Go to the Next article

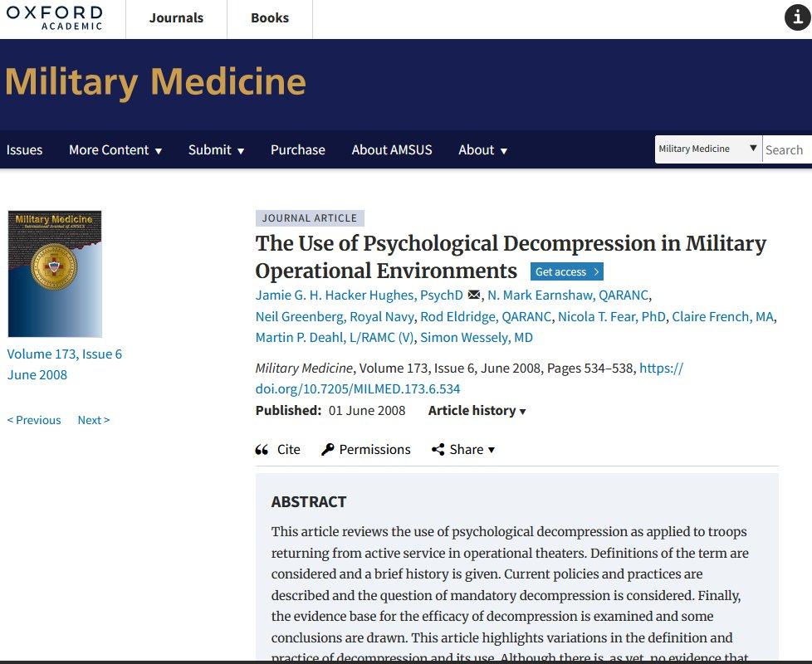94,420
